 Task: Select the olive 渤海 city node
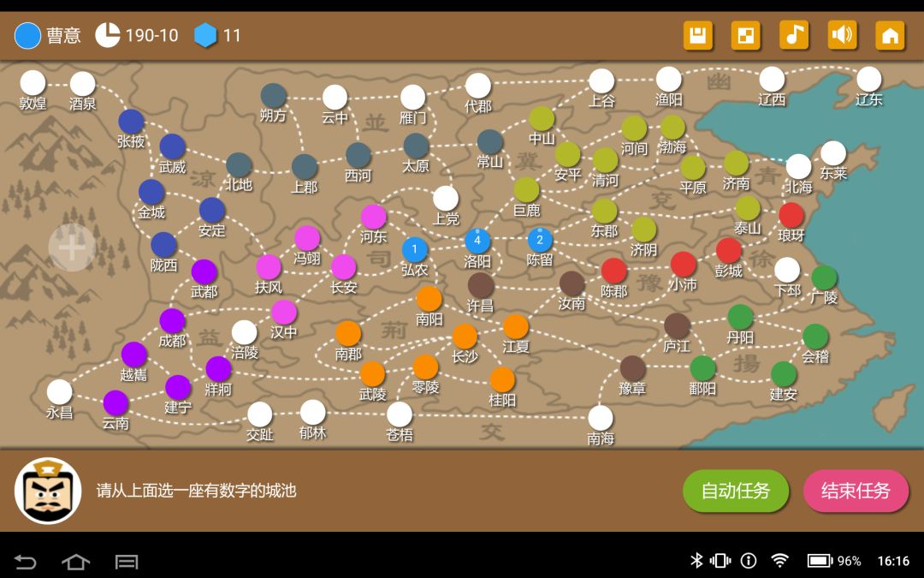coord(673,128)
